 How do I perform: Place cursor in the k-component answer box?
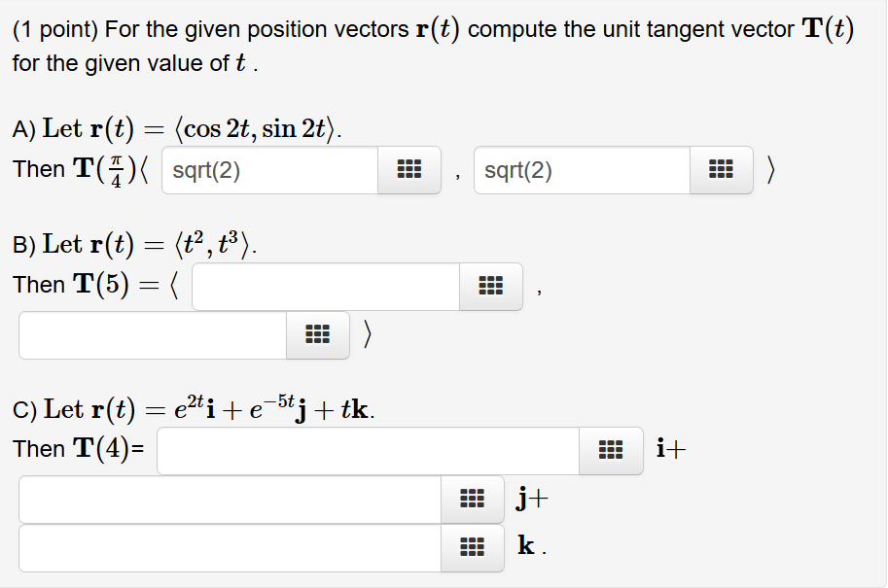229,547
